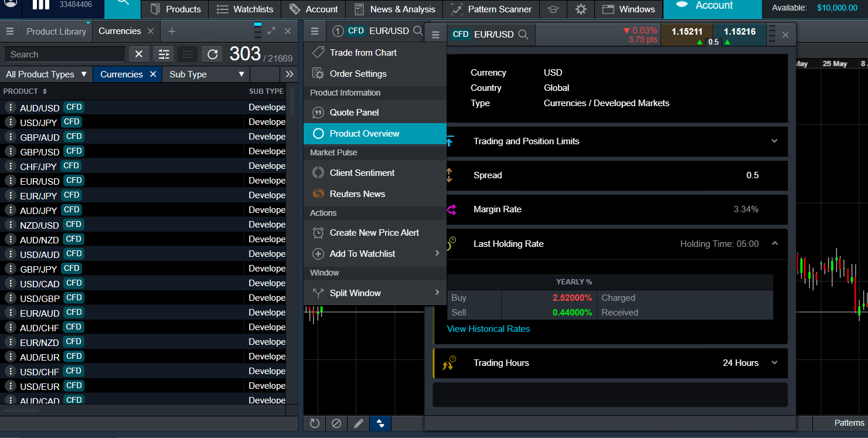This screenshot has height=438, width=868.
Task: Clear the search with X button
Action: (138, 54)
